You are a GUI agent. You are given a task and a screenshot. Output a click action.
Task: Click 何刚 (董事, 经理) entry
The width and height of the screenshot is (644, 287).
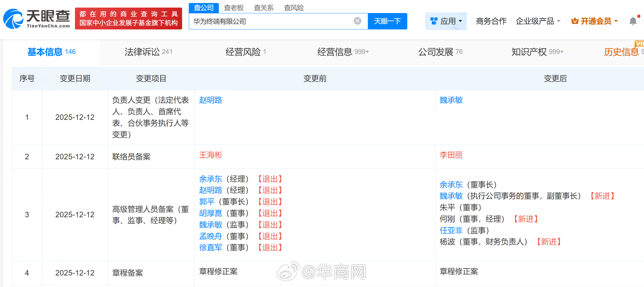click(472, 219)
